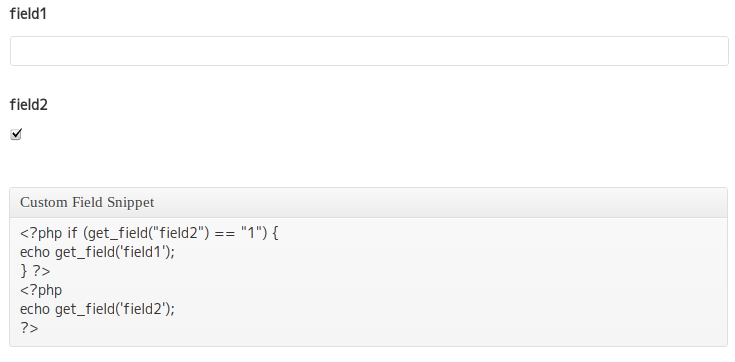
Task: Click the opening curly brace on the first line
Action: [275, 233]
